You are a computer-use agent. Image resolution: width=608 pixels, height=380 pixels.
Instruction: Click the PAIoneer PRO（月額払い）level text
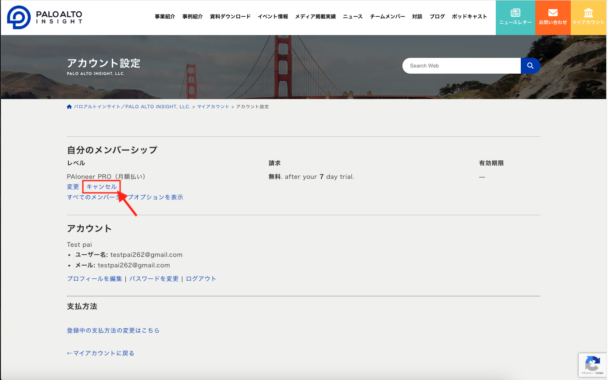pos(106,176)
